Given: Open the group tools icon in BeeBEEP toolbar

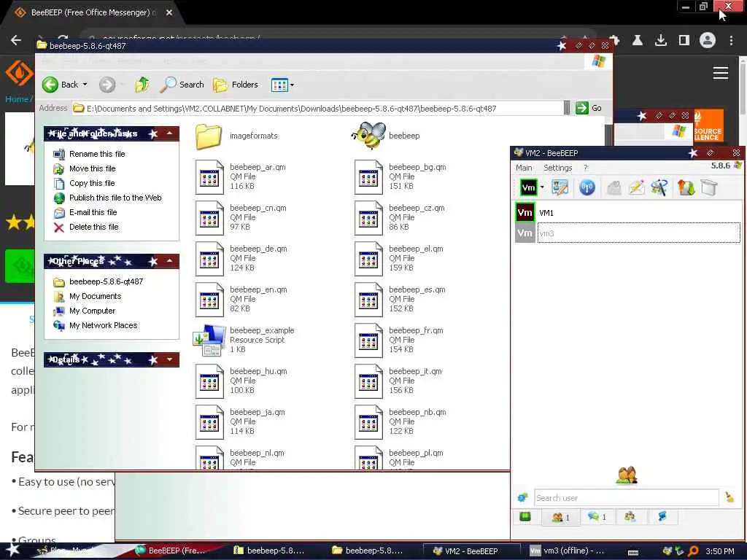Looking at the screenshot, I should [659, 187].
